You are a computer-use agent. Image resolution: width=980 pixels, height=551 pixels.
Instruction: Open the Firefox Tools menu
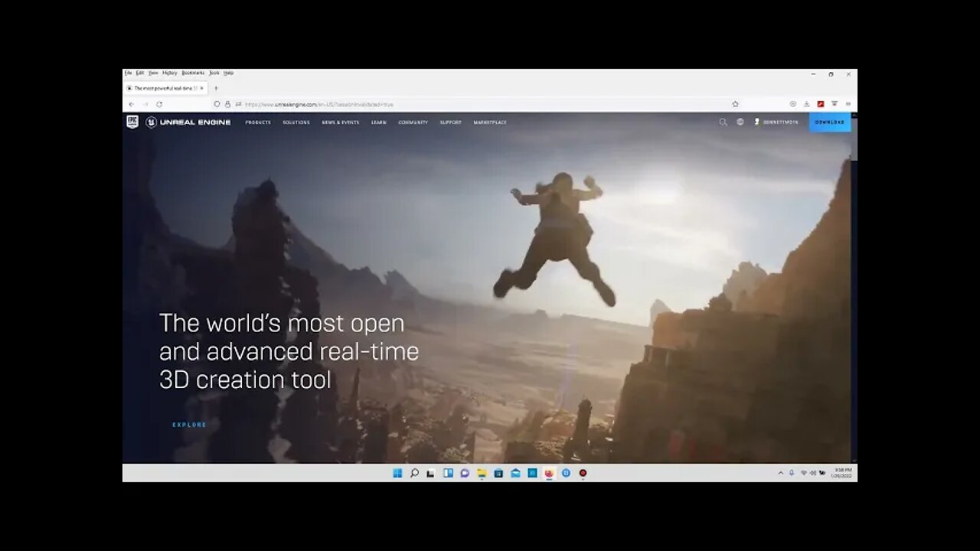tap(214, 73)
